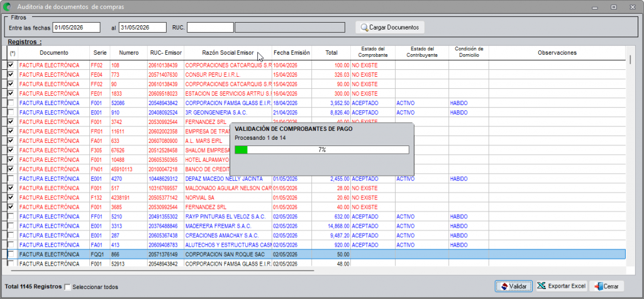This screenshot has width=644, height=299.
Task: Click the greyed name field beside RUC
Action: click(289, 28)
